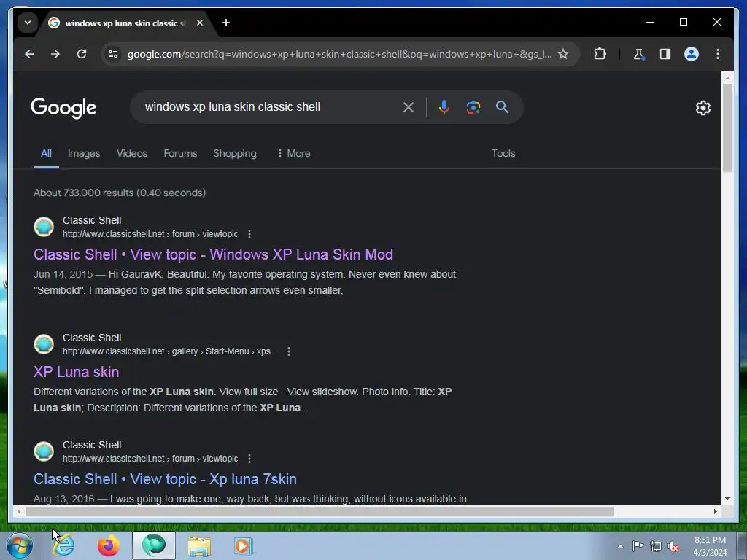Expand the More search filters
Image resolution: width=747 pixels, height=560 pixels.
[294, 153]
